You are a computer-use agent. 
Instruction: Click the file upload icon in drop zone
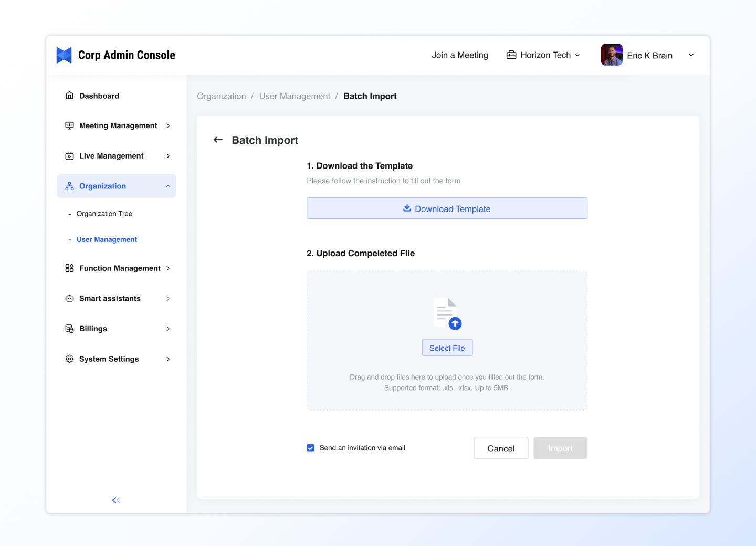coord(447,314)
